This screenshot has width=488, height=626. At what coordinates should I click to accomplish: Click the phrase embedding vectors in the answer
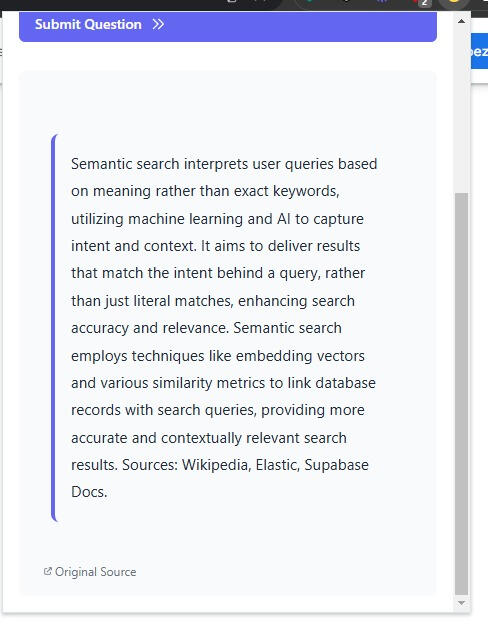tap(300, 356)
